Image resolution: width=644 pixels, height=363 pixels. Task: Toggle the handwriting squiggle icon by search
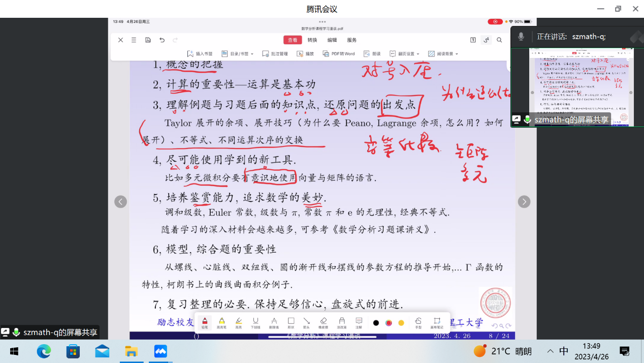click(x=486, y=40)
